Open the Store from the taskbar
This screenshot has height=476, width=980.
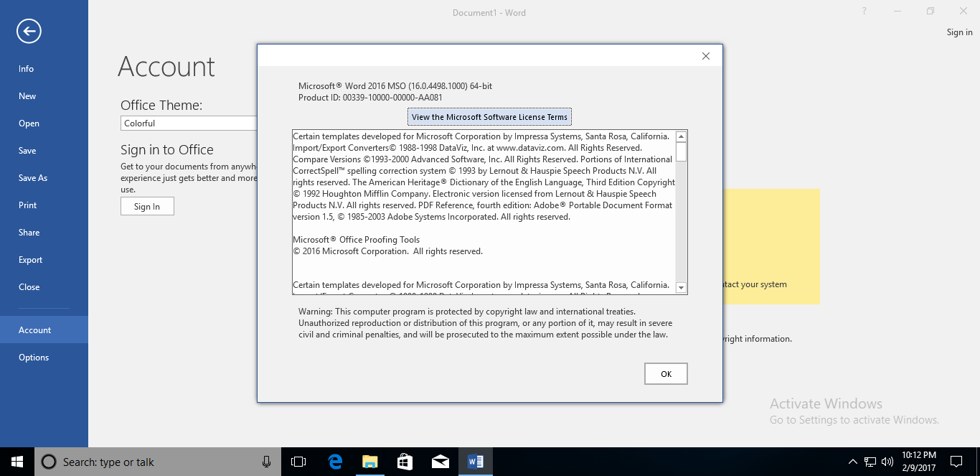tap(405, 462)
